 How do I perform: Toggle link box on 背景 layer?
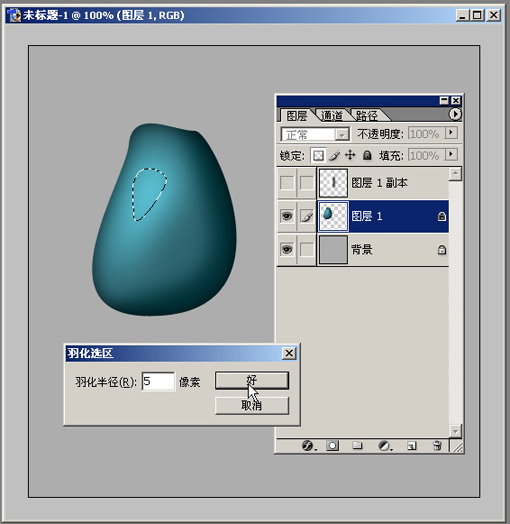point(307,250)
